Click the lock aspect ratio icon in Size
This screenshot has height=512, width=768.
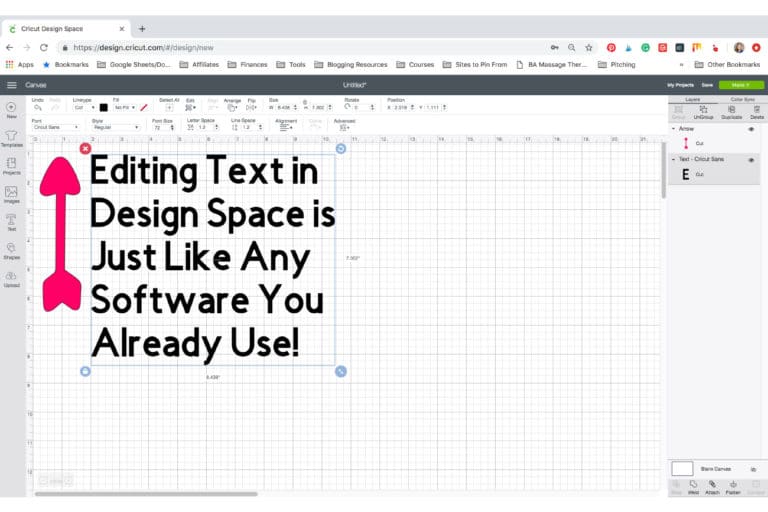[x=305, y=102]
